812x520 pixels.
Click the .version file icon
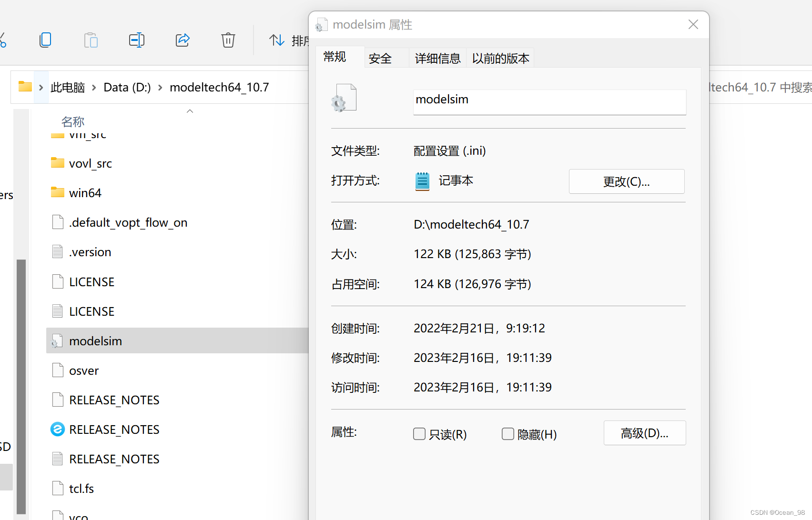pyautogui.click(x=58, y=251)
